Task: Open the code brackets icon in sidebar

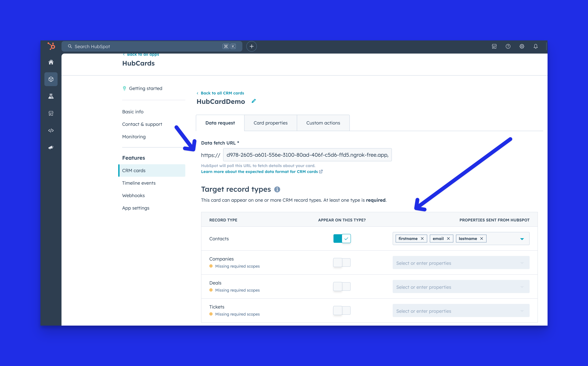Action: coord(51,130)
